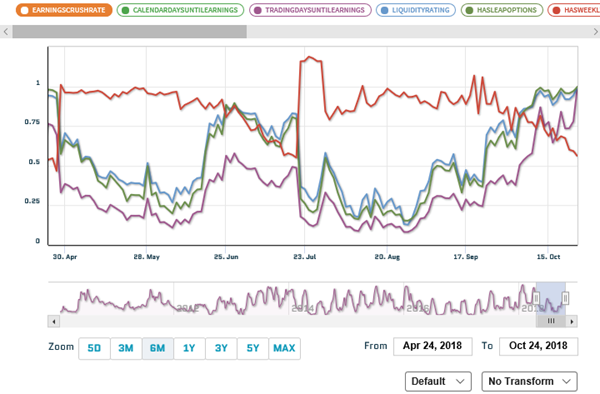Click the right arrow of series scroller
This screenshot has width=600, height=394.
coord(595,32)
